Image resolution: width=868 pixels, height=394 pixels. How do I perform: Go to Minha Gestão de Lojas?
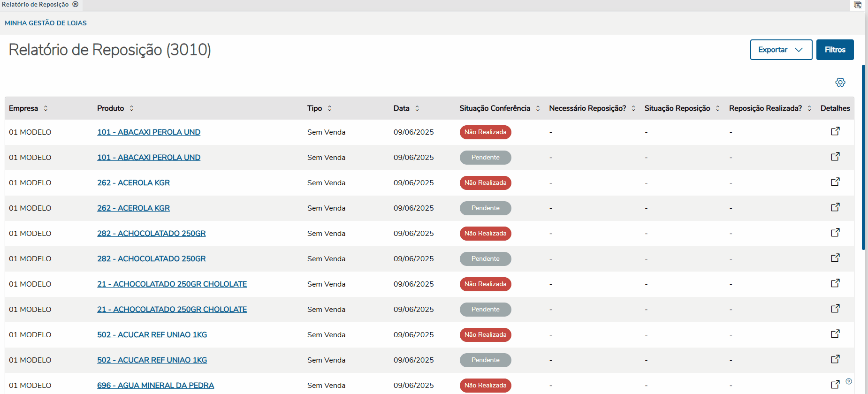pyautogui.click(x=46, y=23)
